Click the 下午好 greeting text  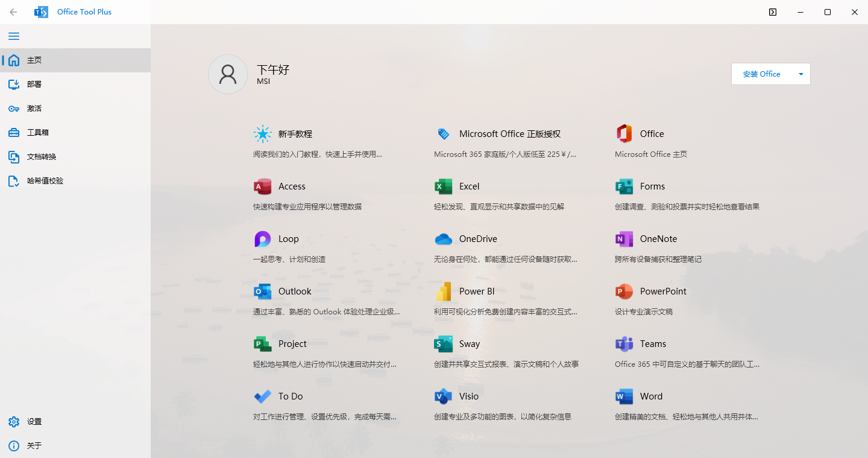[x=273, y=69]
